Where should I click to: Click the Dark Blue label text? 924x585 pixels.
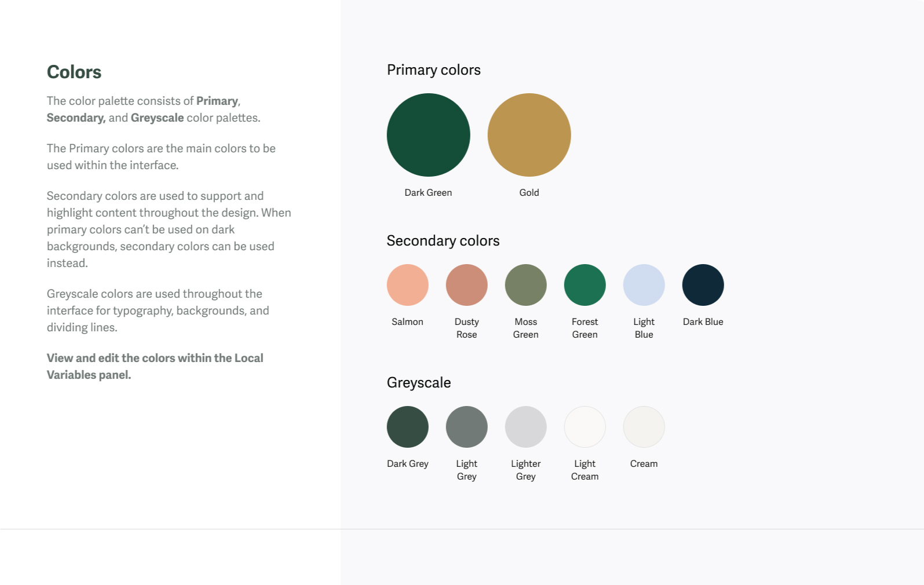click(703, 322)
